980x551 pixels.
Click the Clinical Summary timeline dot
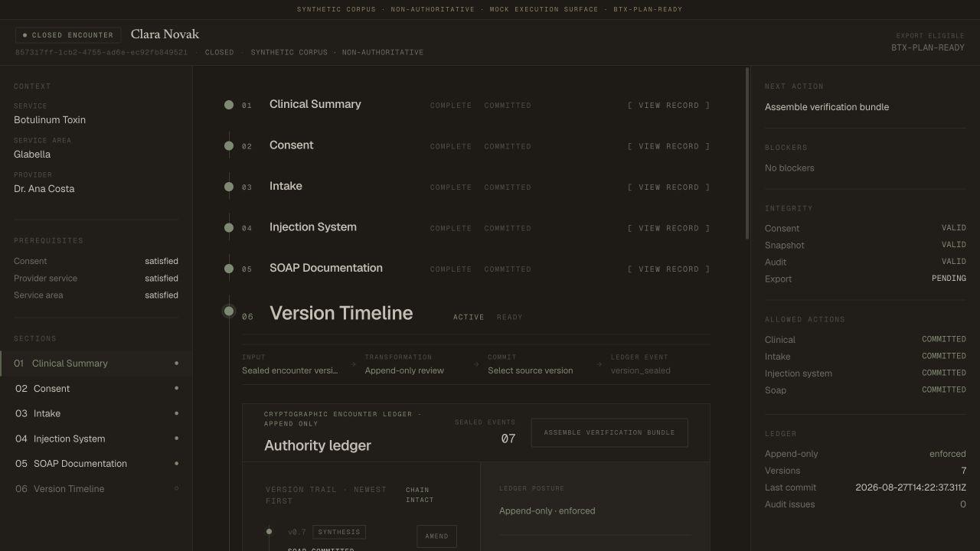point(229,105)
